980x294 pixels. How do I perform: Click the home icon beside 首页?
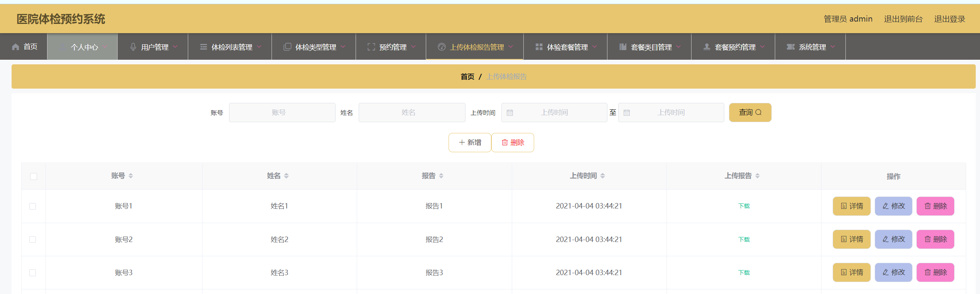click(15, 47)
